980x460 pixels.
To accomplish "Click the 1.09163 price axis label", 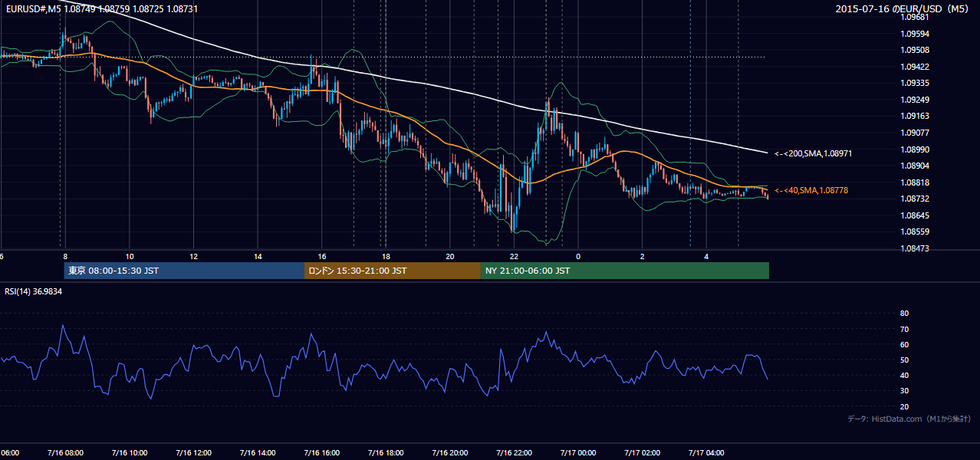I will click(915, 116).
